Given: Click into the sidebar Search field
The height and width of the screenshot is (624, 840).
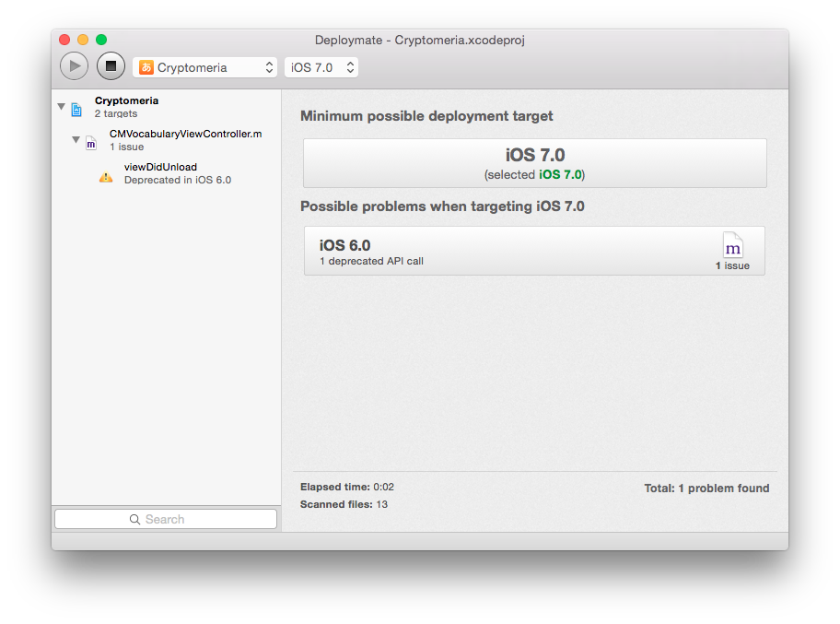Looking at the screenshot, I should (184, 520).
